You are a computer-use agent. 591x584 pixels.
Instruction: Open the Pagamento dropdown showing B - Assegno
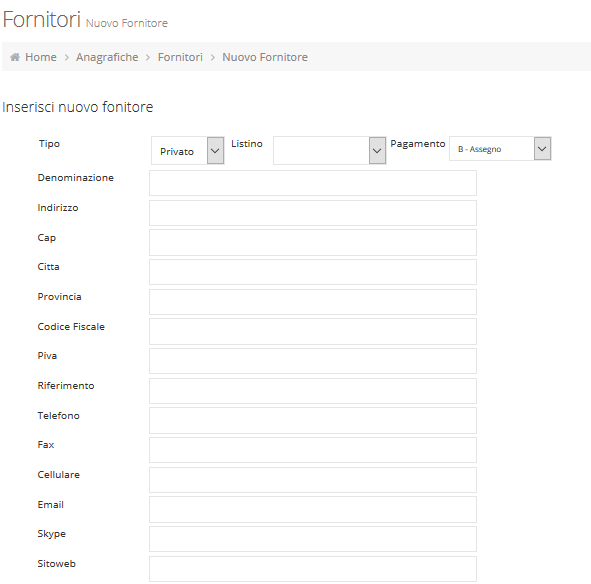coord(500,149)
